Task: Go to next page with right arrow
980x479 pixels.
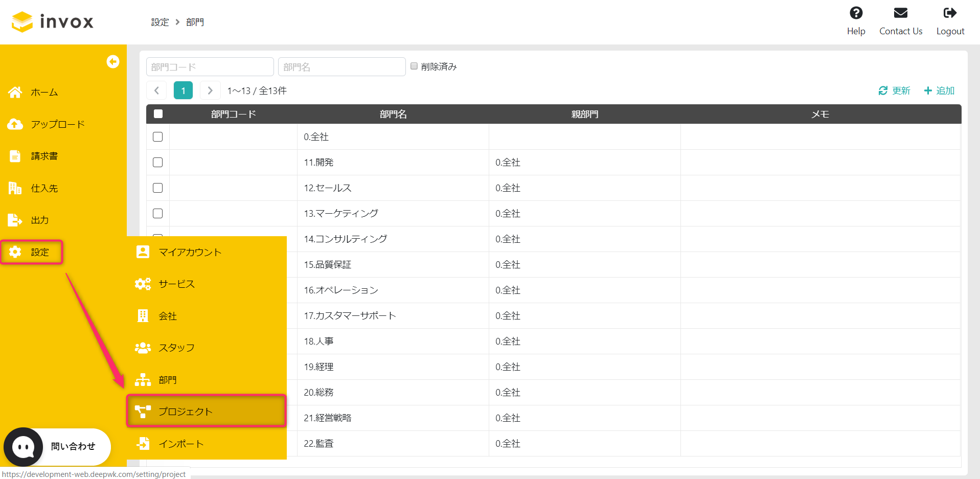Action: pos(210,90)
